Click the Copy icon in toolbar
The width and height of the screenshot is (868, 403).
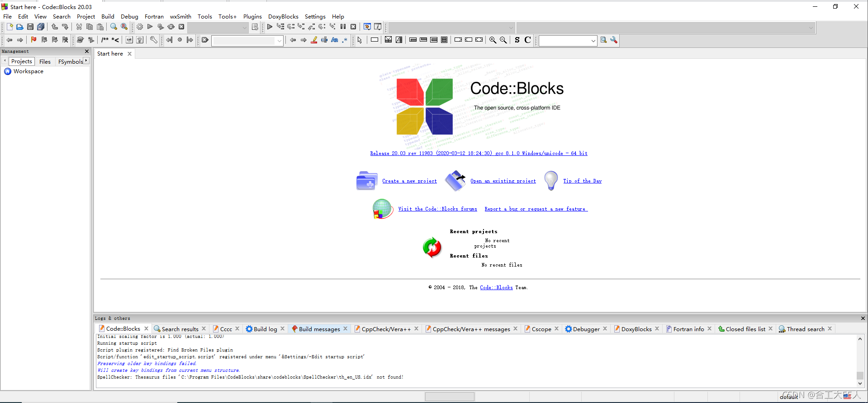pyautogui.click(x=90, y=27)
